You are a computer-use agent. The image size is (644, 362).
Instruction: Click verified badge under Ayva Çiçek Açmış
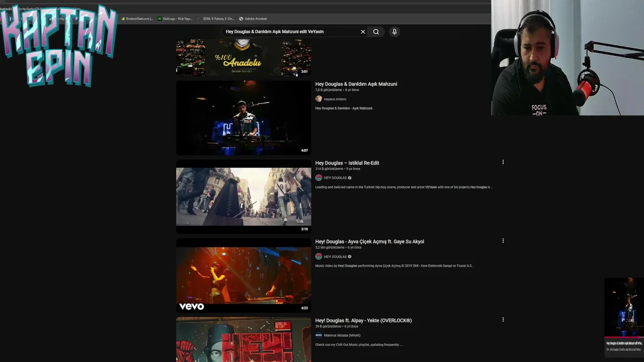click(350, 256)
